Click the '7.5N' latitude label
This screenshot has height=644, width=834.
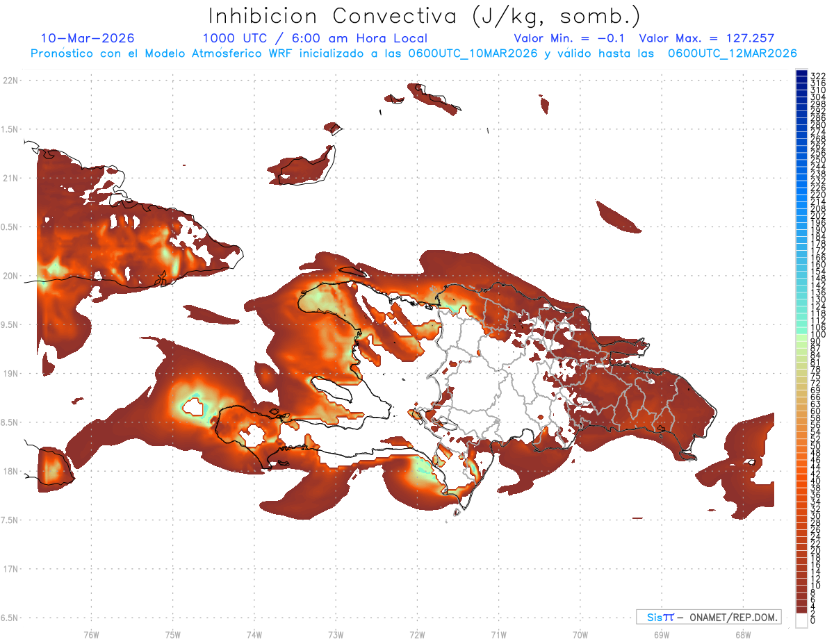[10, 520]
